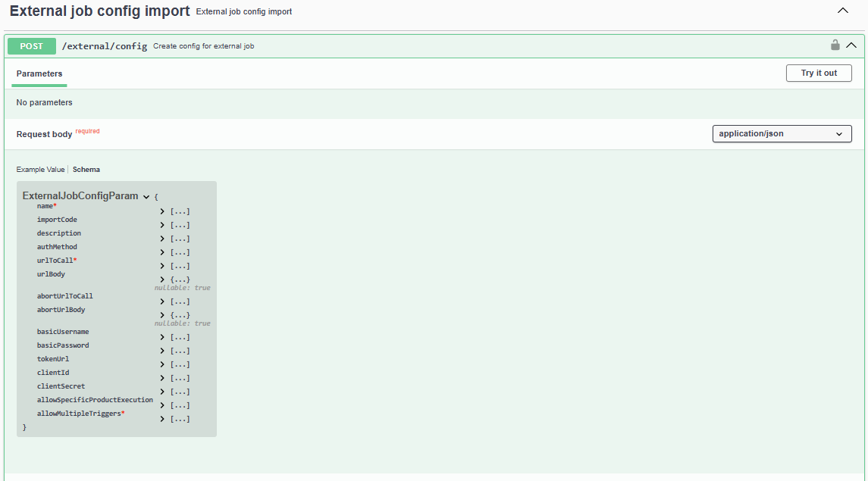868x481 pixels.
Task: Expand the importCode property details
Action: [162, 225]
